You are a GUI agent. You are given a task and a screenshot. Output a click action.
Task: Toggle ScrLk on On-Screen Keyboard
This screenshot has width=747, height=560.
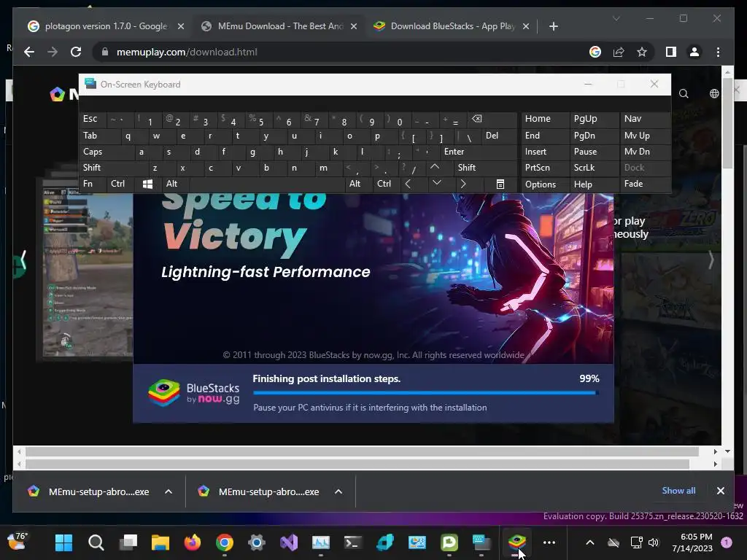click(594, 168)
